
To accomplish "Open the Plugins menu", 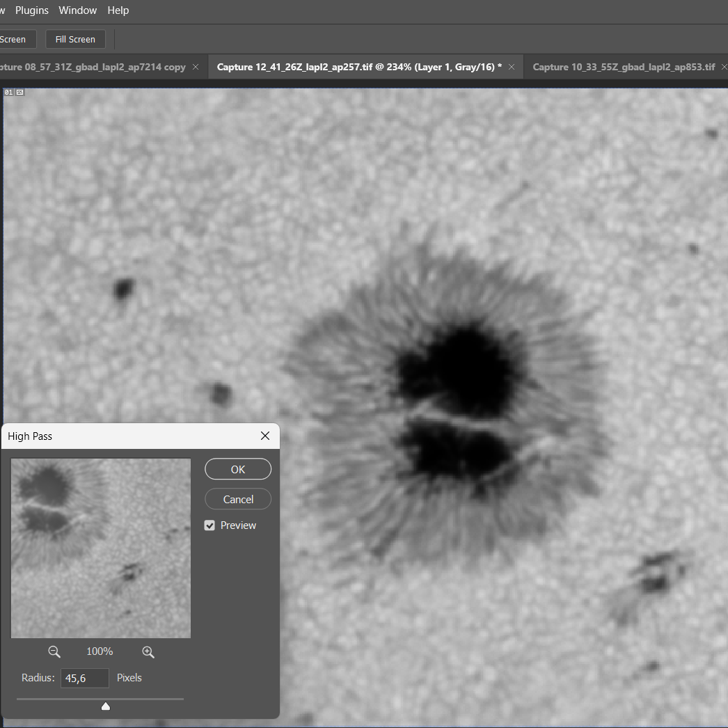I will click(x=32, y=10).
